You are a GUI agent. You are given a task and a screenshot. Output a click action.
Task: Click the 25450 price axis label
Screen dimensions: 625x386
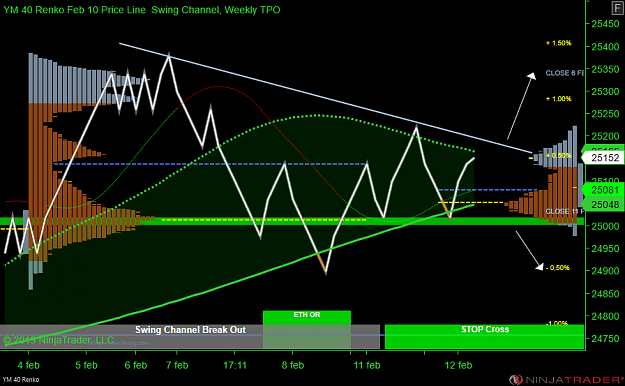click(x=605, y=24)
